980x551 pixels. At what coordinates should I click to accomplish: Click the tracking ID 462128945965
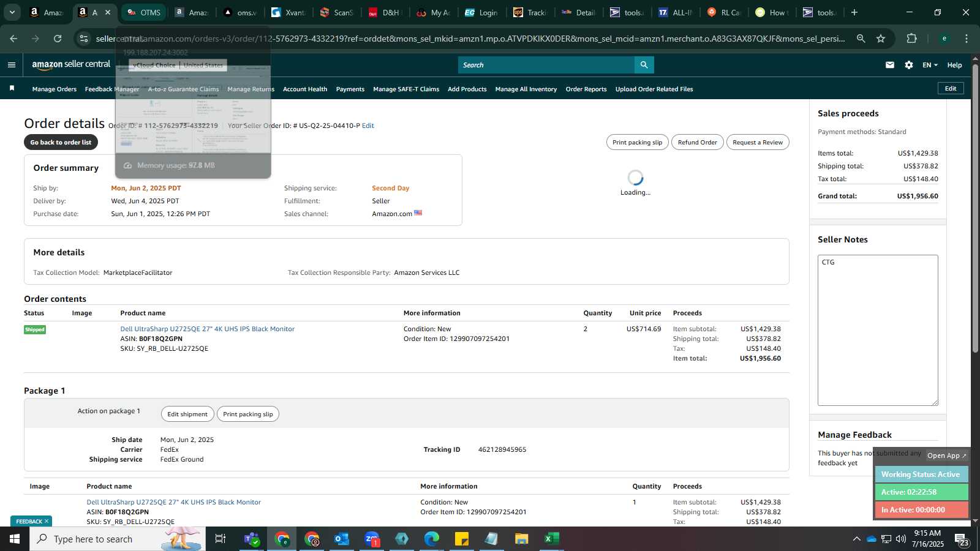click(x=502, y=449)
